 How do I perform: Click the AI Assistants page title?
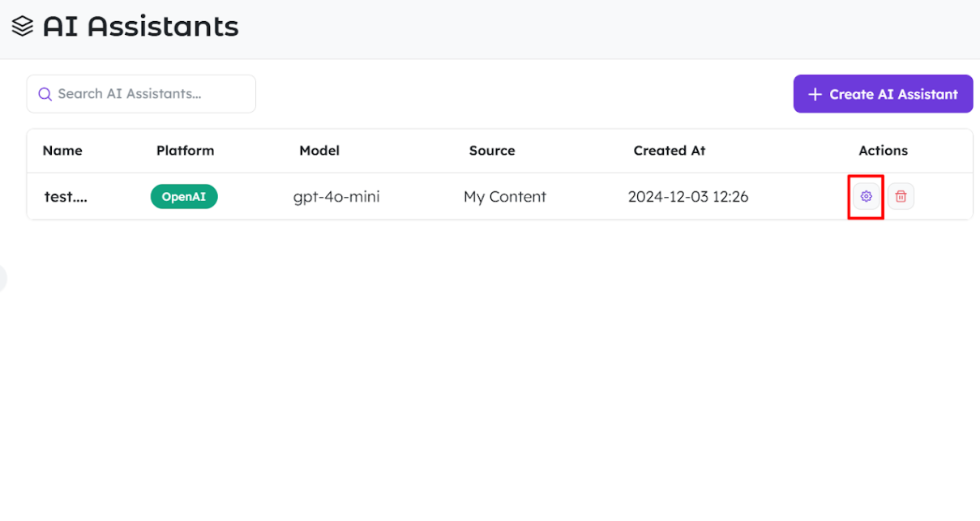[x=141, y=26]
